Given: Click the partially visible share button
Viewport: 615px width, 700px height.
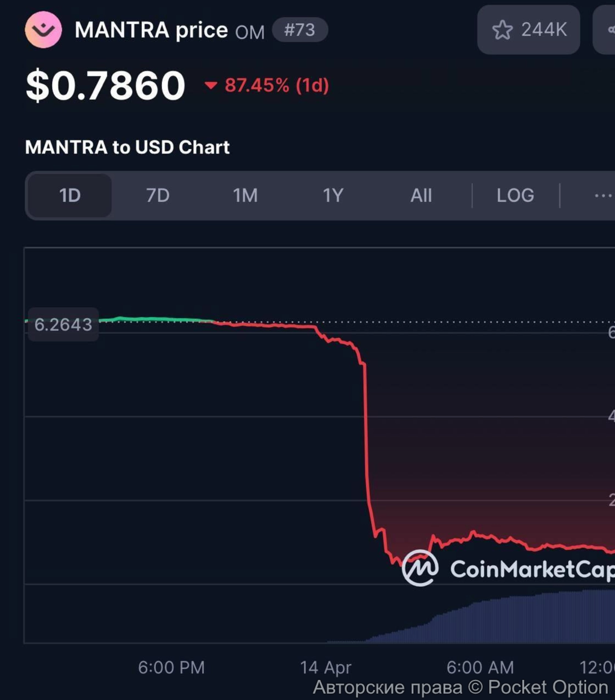Looking at the screenshot, I should pos(606,30).
